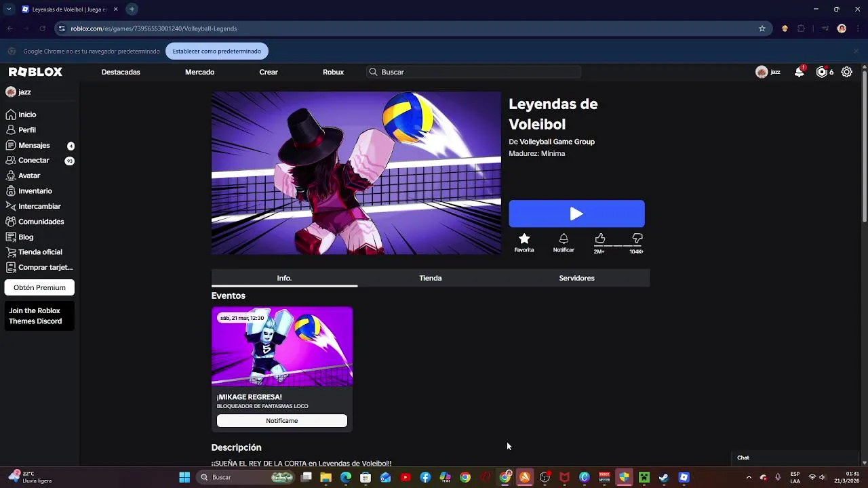Image resolution: width=868 pixels, height=488 pixels.
Task: Open Chrome profile avatar
Action: pos(842,28)
